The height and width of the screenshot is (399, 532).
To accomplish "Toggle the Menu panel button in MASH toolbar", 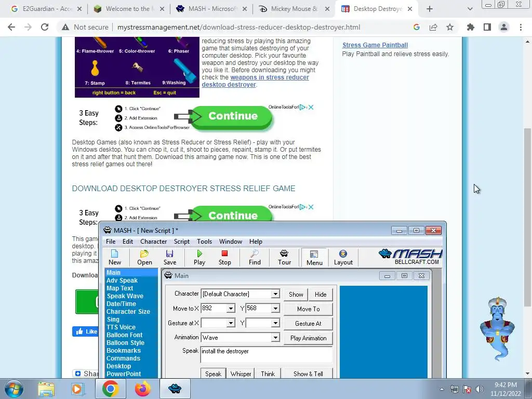I will point(314,258).
